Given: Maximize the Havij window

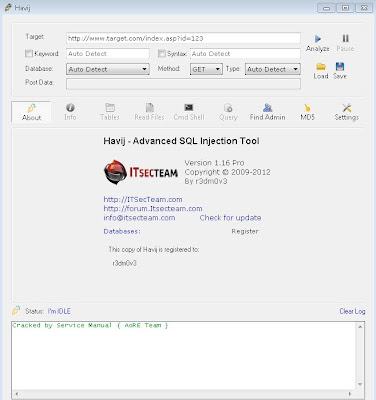Looking at the screenshot, I should pos(346,8).
